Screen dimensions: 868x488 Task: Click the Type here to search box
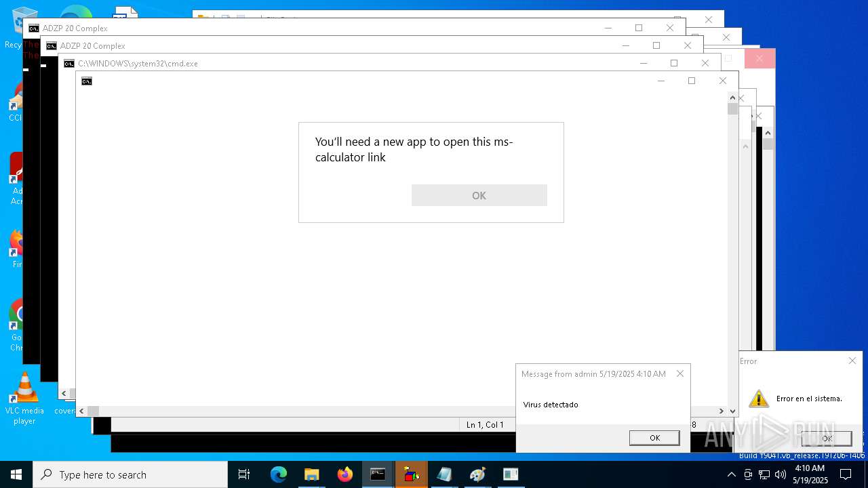pos(130,474)
